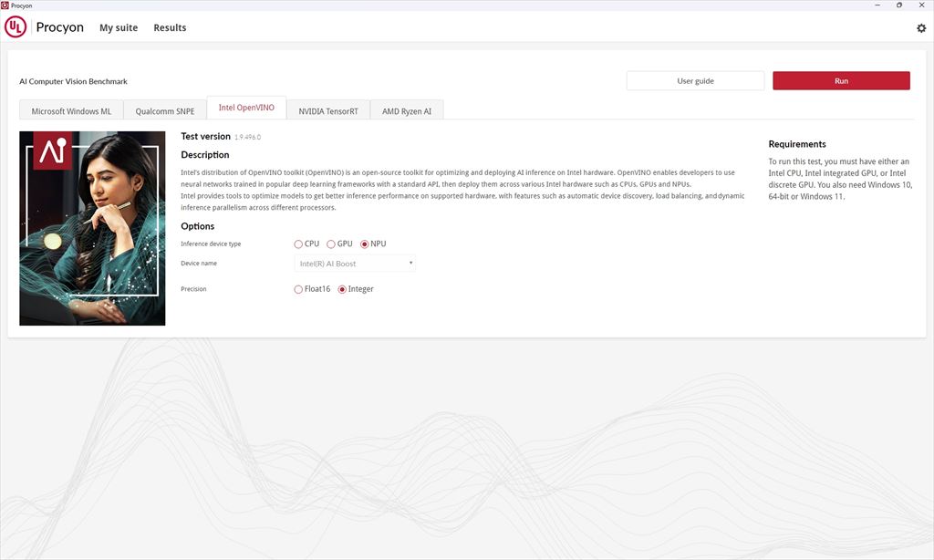This screenshot has height=560, width=934.
Task: Open the User guide
Action: (x=695, y=81)
